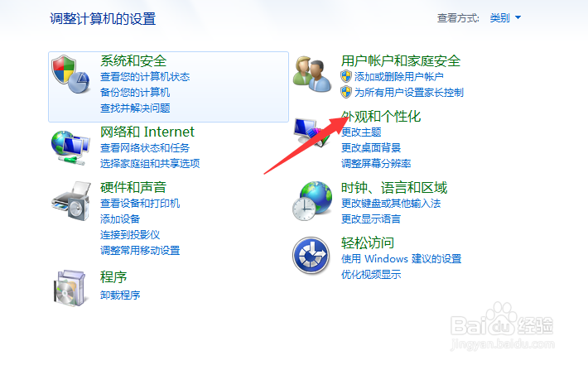Select 备份您的计算机 link

[x=135, y=92]
